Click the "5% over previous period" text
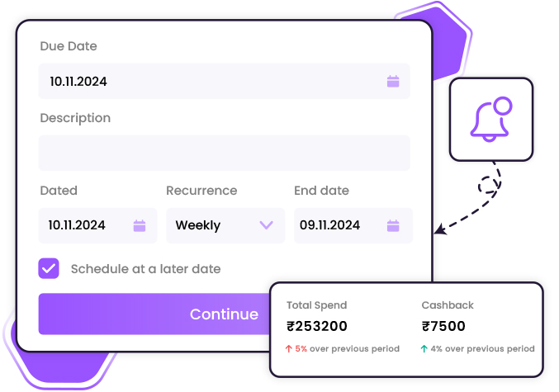Image resolution: width=559 pixels, height=392 pixels. (348, 349)
